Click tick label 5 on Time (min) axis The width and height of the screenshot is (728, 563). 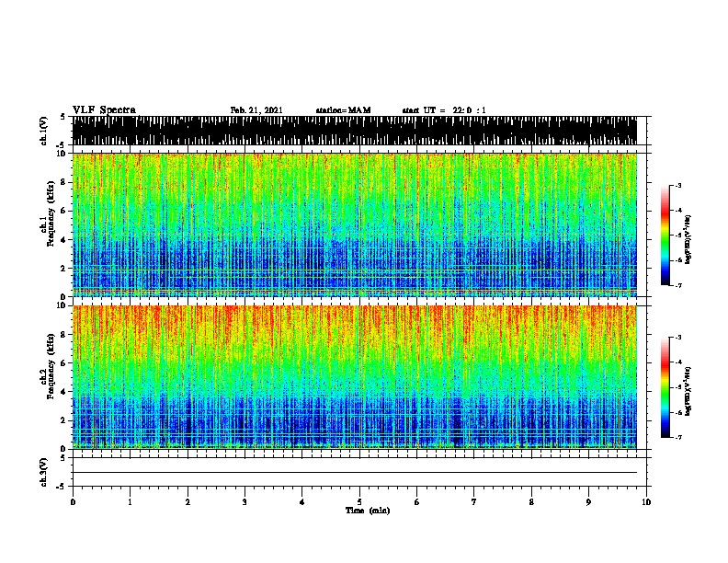coord(359,502)
